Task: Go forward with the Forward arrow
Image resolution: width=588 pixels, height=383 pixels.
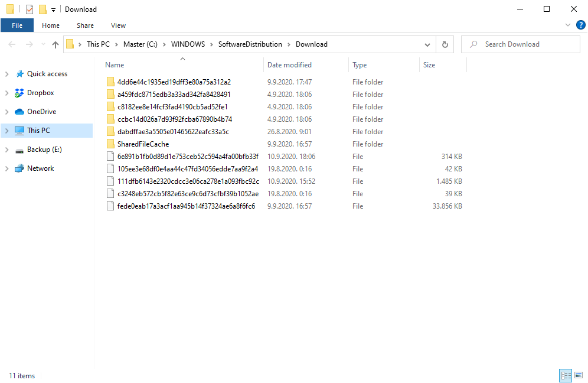Action: (30, 45)
